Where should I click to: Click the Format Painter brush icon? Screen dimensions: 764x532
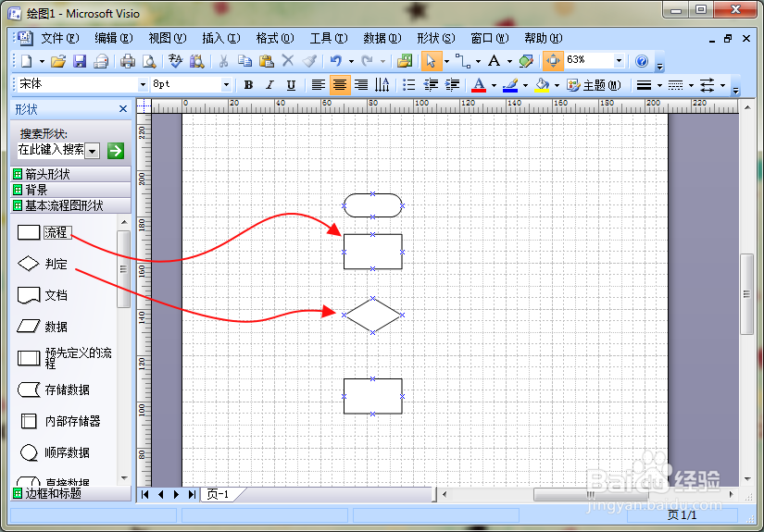pos(309,61)
